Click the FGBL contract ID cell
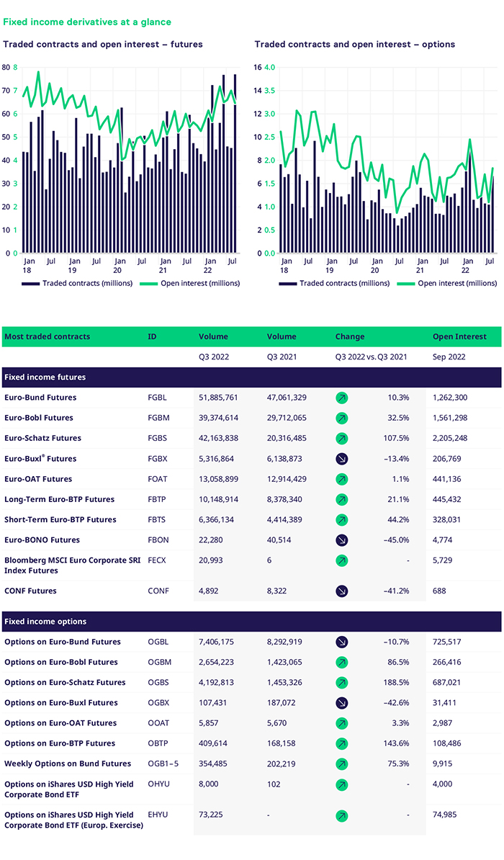The width and height of the screenshot is (504, 860). 158,398
